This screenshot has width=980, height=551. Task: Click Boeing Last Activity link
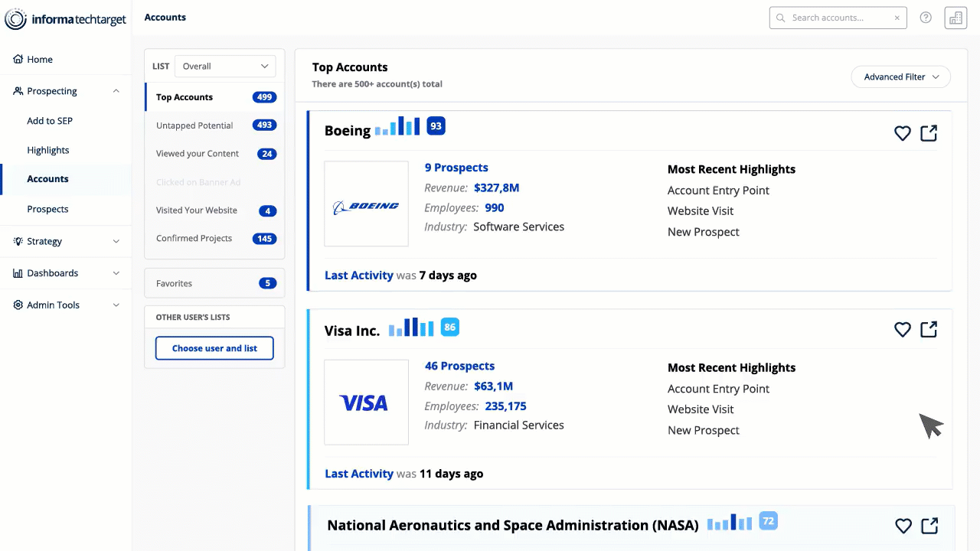coord(359,275)
